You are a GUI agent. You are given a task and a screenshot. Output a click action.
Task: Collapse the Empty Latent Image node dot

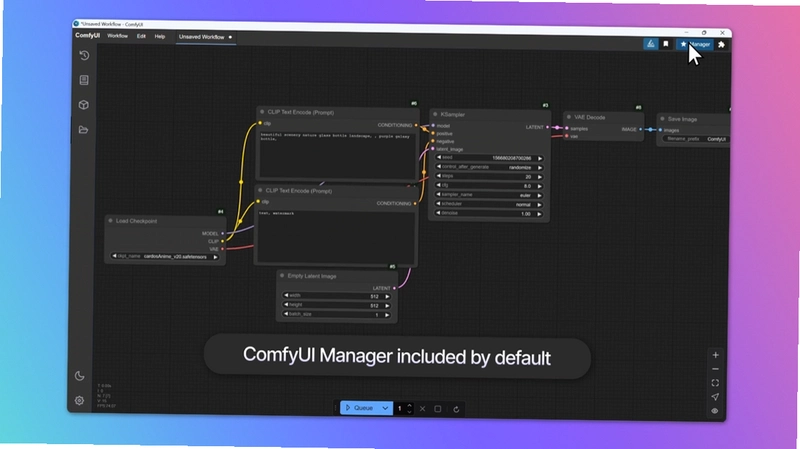[282, 276]
